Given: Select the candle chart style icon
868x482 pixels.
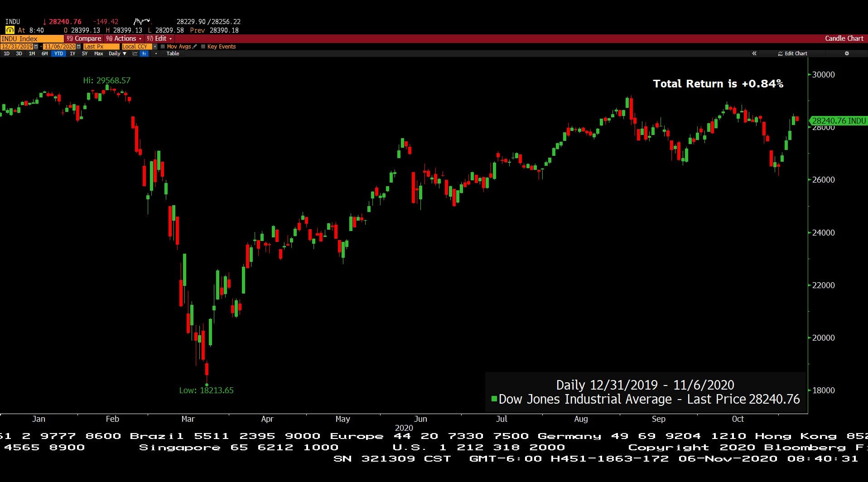Looking at the screenshot, I should click(144, 53).
